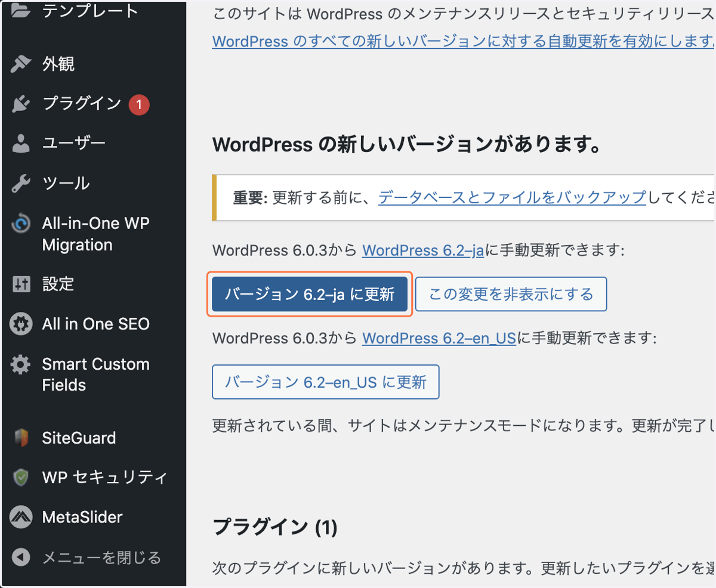
Task: Click the user silhouette icon for ユーザー
Action: pos(20,144)
